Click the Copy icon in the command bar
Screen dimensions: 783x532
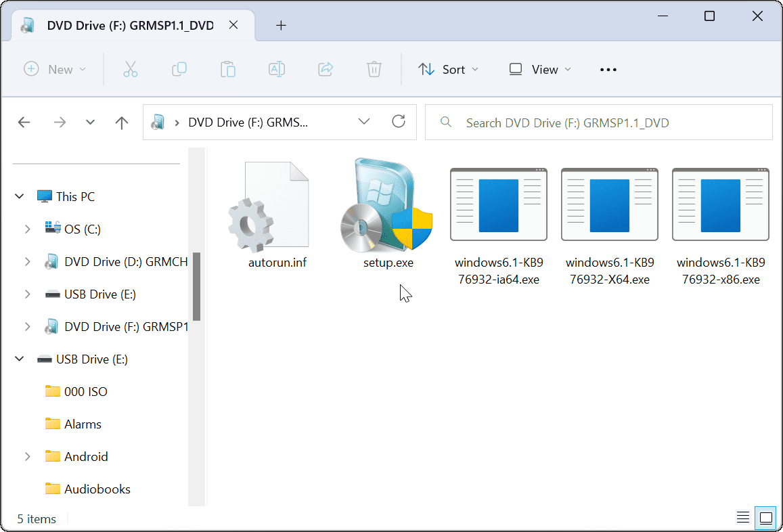(x=179, y=69)
